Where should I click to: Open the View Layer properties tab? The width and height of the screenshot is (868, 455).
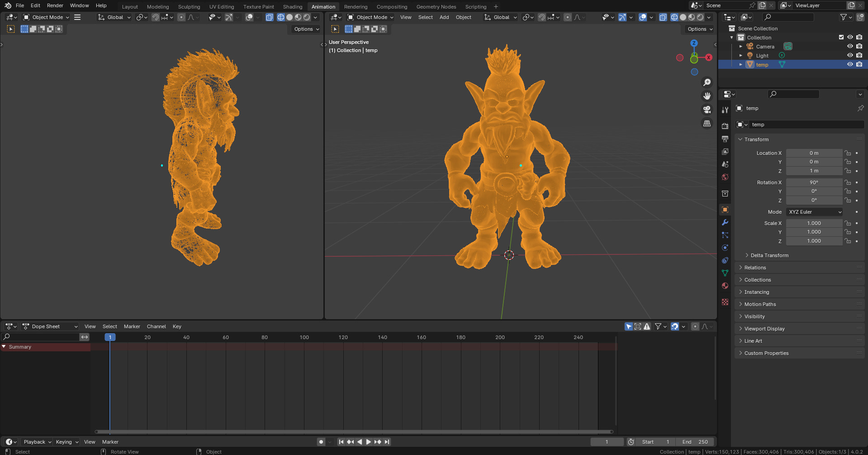click(725, 152)
